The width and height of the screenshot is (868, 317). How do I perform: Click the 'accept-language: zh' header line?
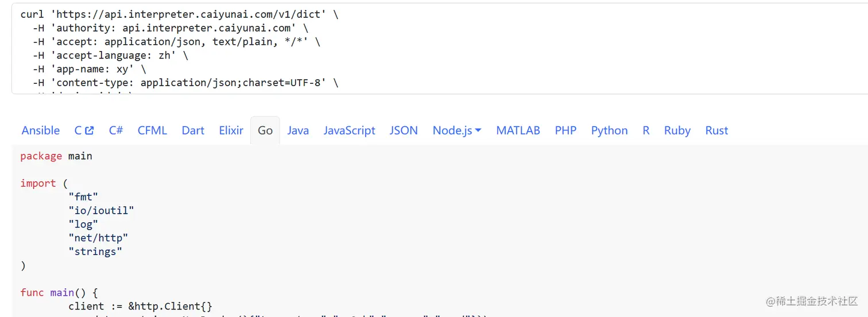coord(110,56)
